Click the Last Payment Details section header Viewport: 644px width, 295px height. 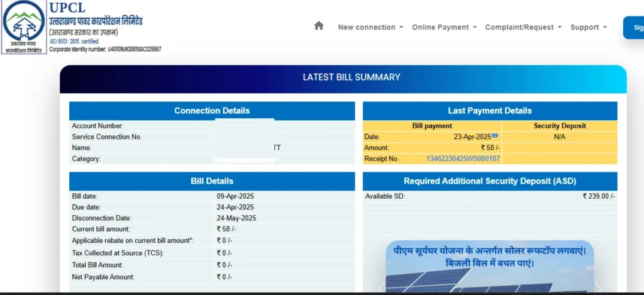point(490,111)
